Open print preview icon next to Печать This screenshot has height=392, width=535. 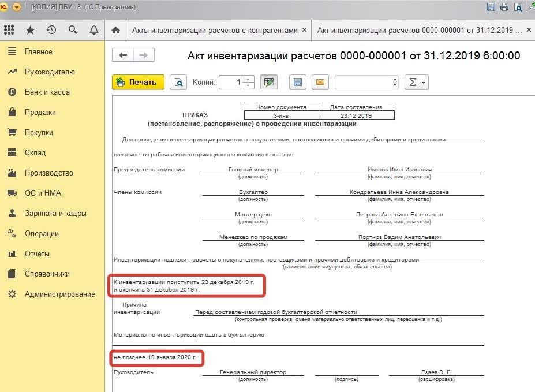179,82
